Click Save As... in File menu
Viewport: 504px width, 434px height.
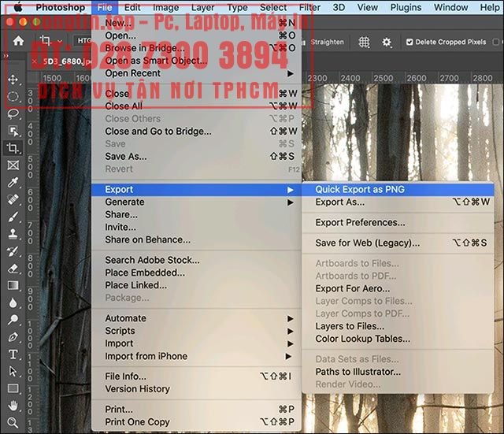tap(196, 157)
